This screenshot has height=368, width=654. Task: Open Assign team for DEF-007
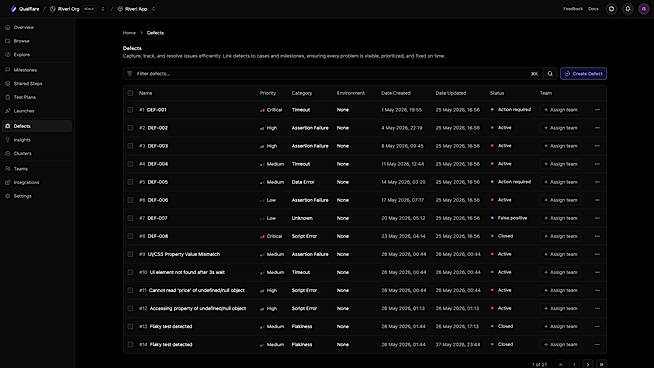[561, 218]
